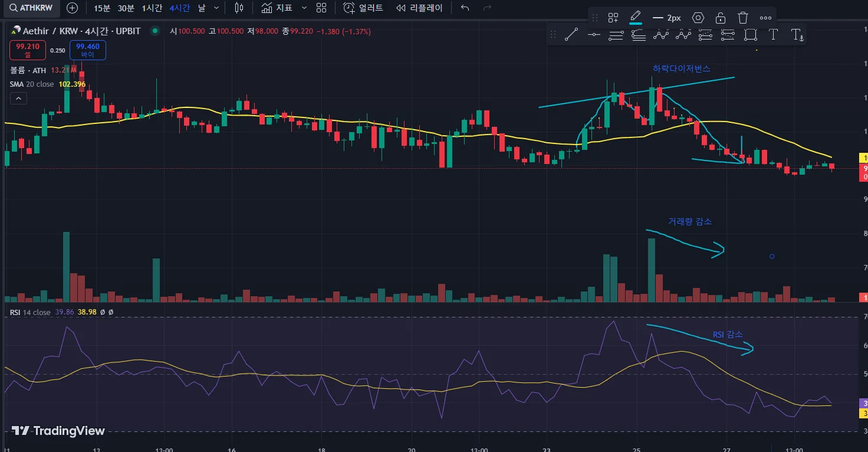Viewport: 868px width, 452px height.
Task: Expand the favorite indicators dropdown arrow
Action: (x=304, y=8)
